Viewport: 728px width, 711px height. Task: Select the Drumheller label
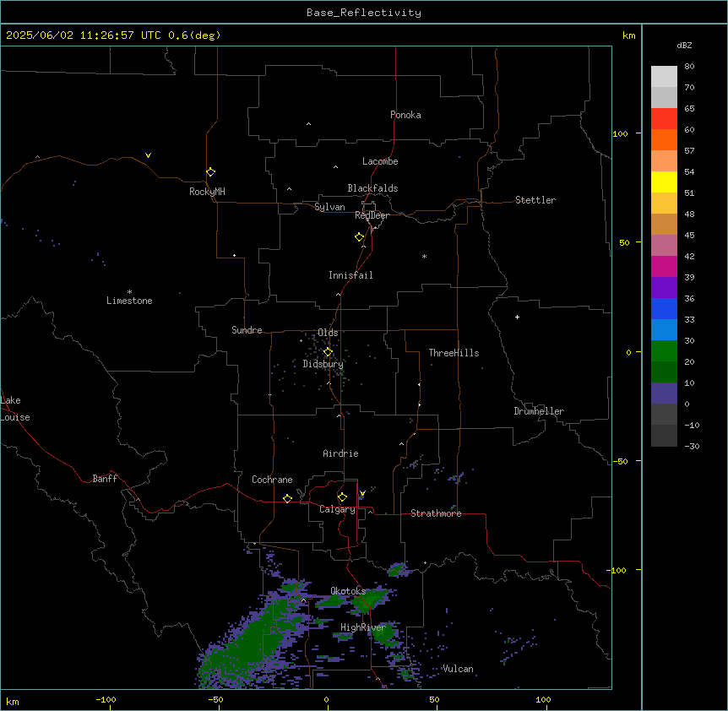(539, 411)
